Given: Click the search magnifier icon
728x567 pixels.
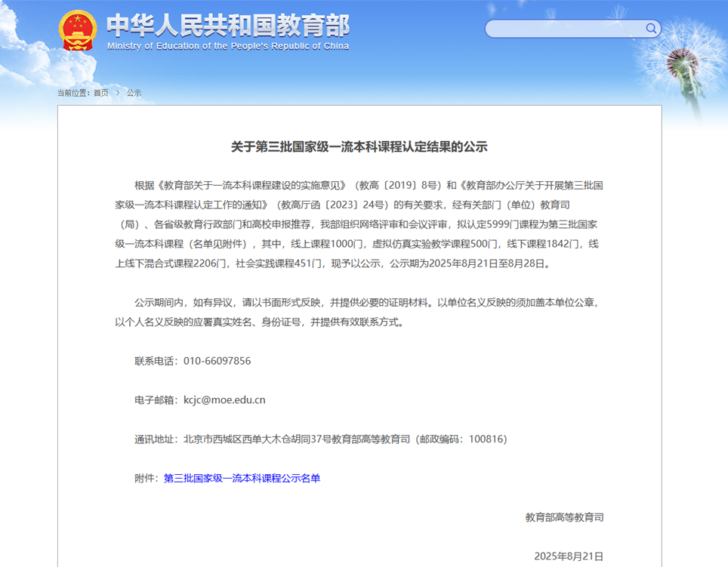Looking at the screenshot, I should tap(651, 29).
